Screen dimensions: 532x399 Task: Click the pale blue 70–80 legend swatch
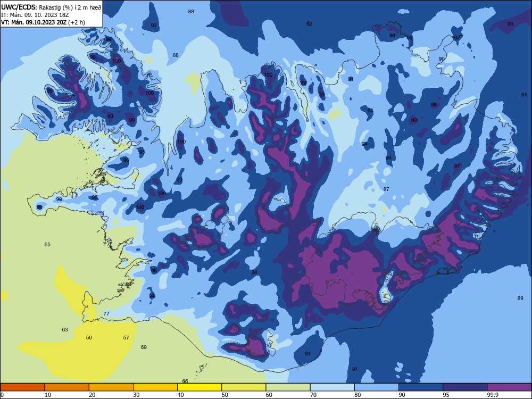(x=332, y=387)
